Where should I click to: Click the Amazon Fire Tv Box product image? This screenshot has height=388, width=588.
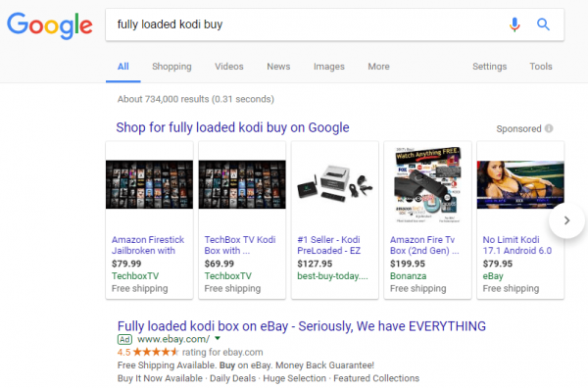(x=427, y=184)
